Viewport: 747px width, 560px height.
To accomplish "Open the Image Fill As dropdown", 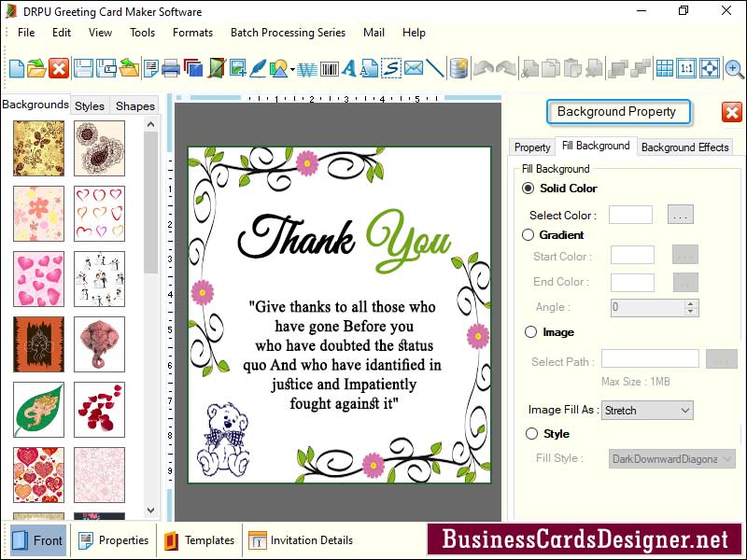I will coord(646,410).
